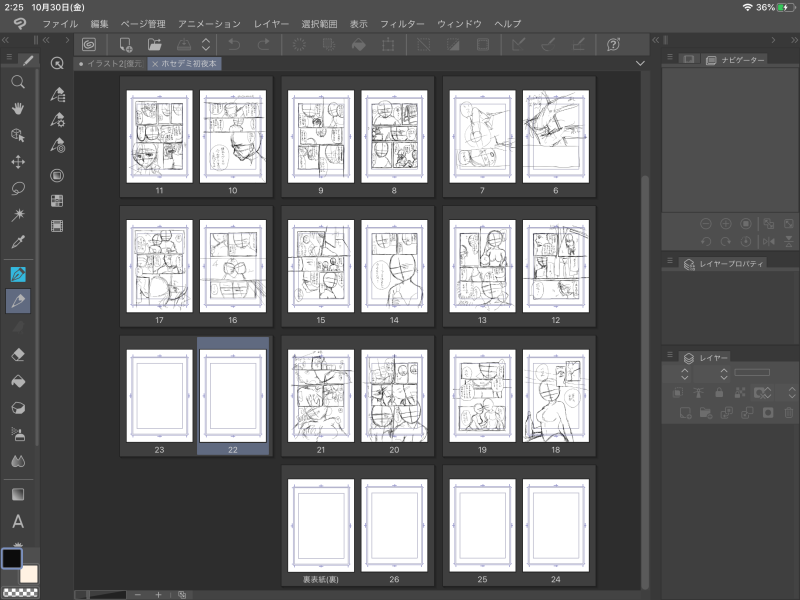Open the command bar stepper arrows
Viewport: 800px width, 600px height.
(206, 44)
